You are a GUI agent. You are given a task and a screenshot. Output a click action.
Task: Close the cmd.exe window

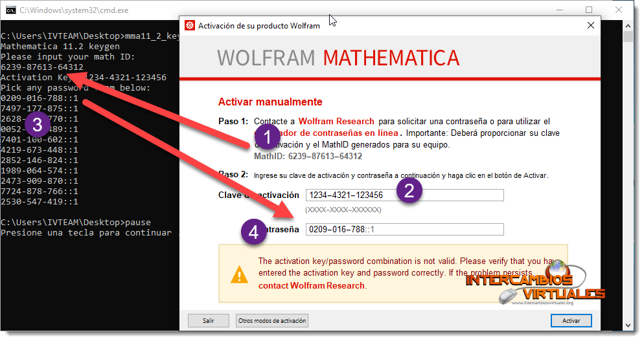coord(619,10)
